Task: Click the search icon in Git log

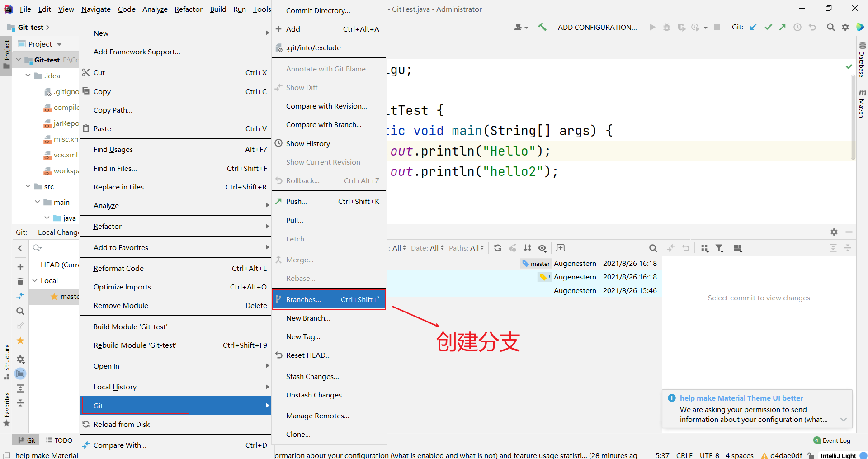Action: coord(653,248)
